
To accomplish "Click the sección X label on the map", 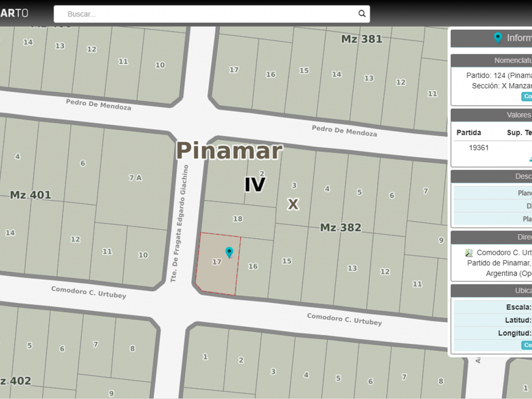I will tap(293, 205).
